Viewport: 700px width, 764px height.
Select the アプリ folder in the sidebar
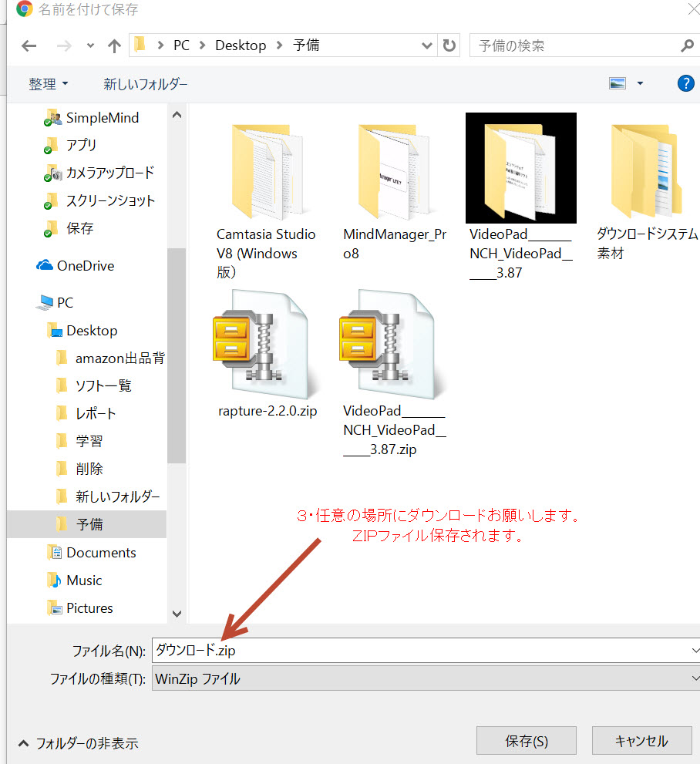click(81, 145)
